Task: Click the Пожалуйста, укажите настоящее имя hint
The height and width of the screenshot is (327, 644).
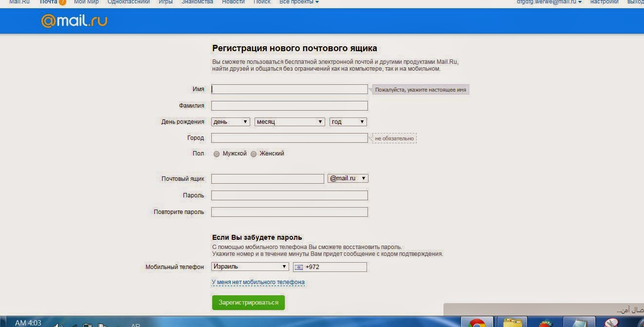Action: tap(421, 90)
